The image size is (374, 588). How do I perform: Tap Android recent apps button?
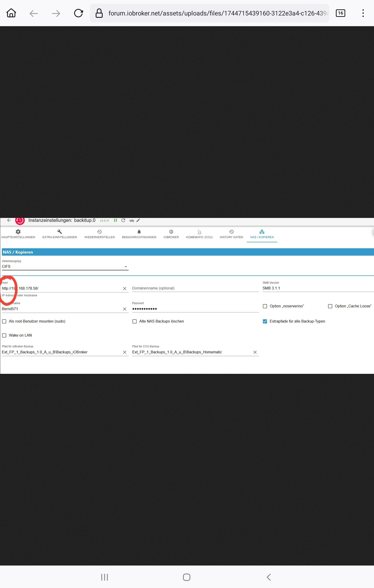(x=105, y=577)
